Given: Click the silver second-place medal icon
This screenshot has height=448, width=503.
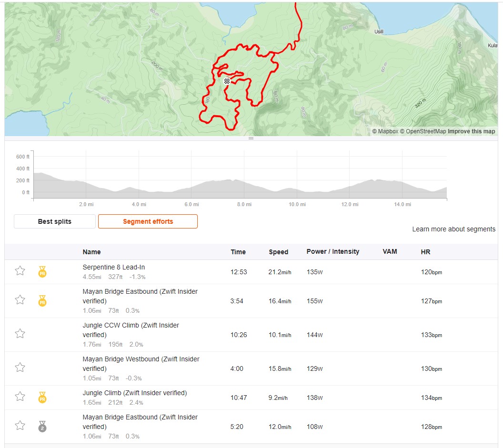Looking at the screenshot, I should [42, 427].
